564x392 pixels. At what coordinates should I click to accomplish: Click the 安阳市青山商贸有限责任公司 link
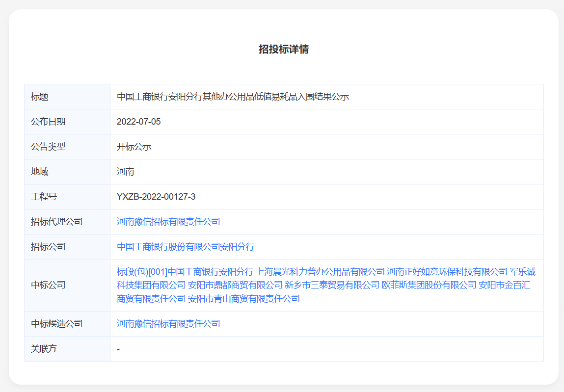click(244, 299)
